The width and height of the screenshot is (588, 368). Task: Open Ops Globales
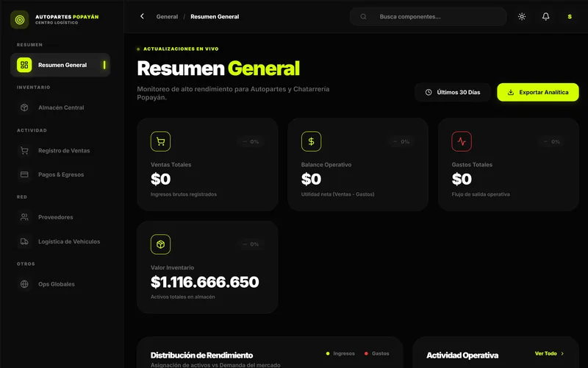(60, 284)
